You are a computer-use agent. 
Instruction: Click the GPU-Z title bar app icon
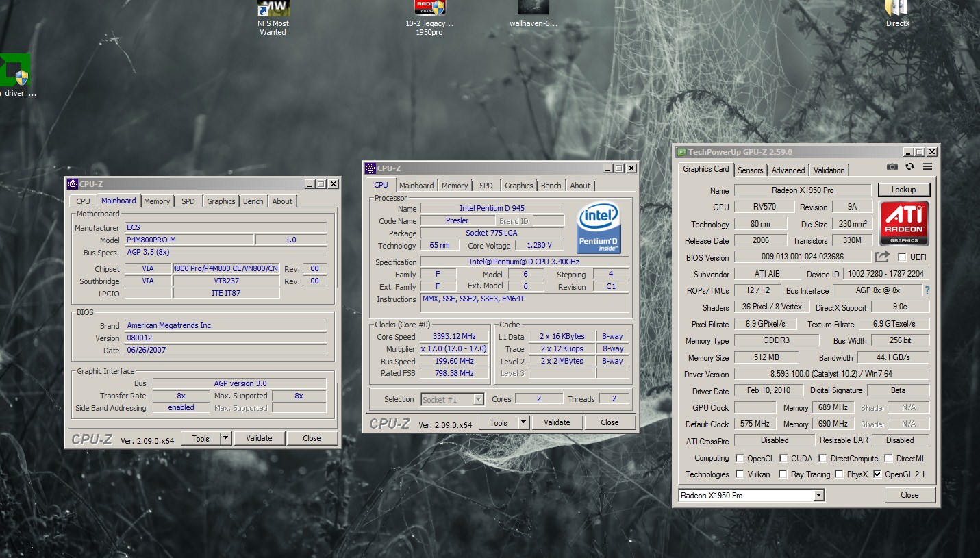tap(681, 152)
